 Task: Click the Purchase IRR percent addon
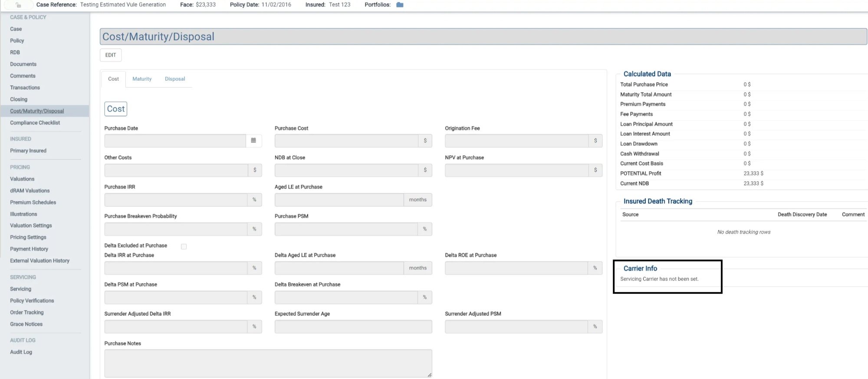tap(254, 200)
